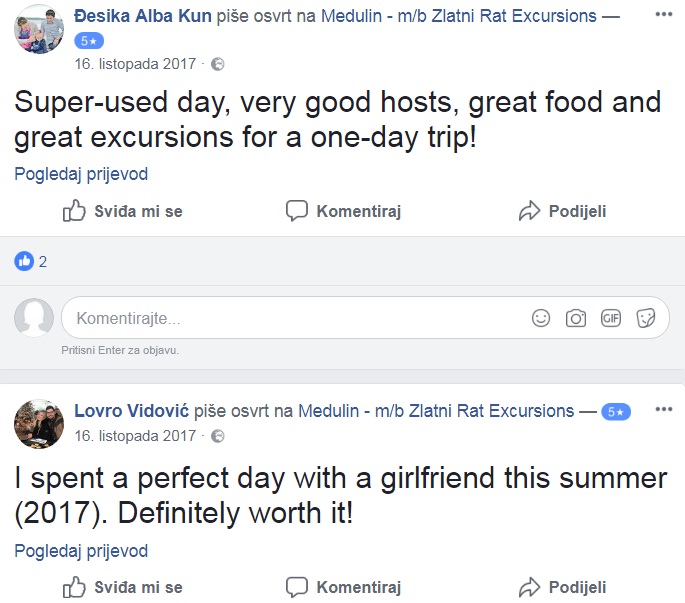This screenshot has height=603, width=685.
Task: Click privacy globe icon on Lovro's post
Action: (218, 436)
